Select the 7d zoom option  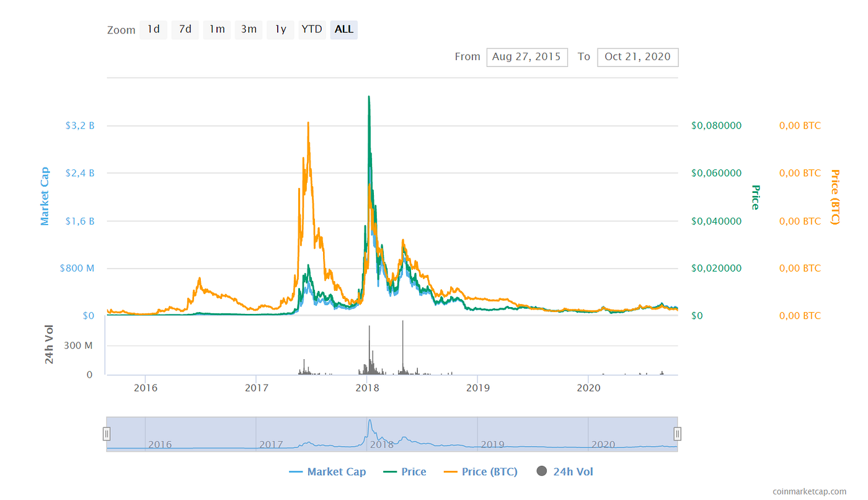pos(185,29)
